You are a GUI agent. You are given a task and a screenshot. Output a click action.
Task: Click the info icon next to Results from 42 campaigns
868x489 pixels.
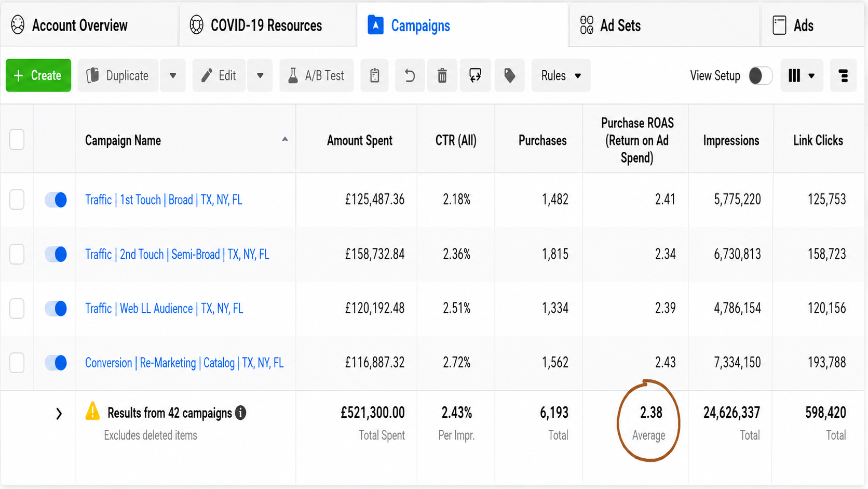[x=240, y=413]
